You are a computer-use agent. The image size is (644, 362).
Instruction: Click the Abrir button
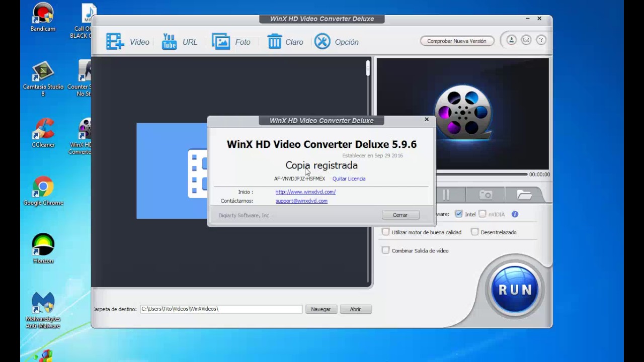tap(355, 309)
